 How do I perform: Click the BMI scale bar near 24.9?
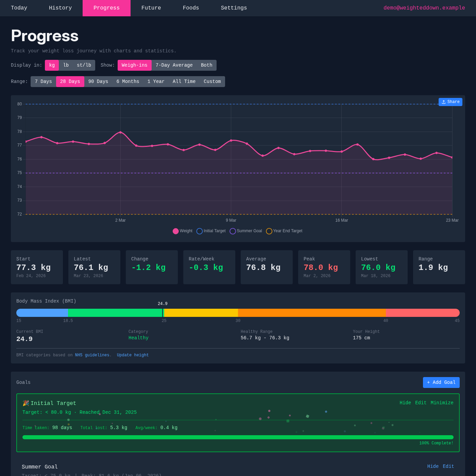pyautogui.click(x=163, y=312)
